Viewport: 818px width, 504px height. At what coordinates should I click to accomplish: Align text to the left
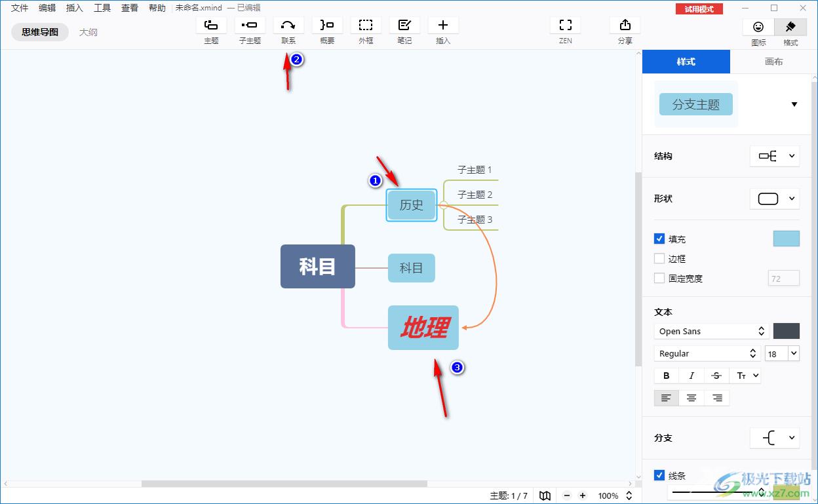point(667,398)
